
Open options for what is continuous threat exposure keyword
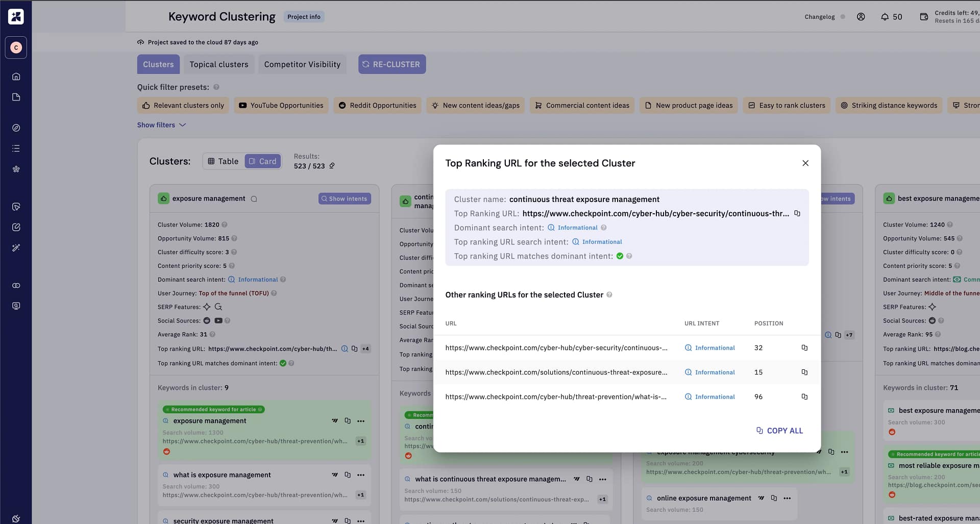(x=603, y=479)
